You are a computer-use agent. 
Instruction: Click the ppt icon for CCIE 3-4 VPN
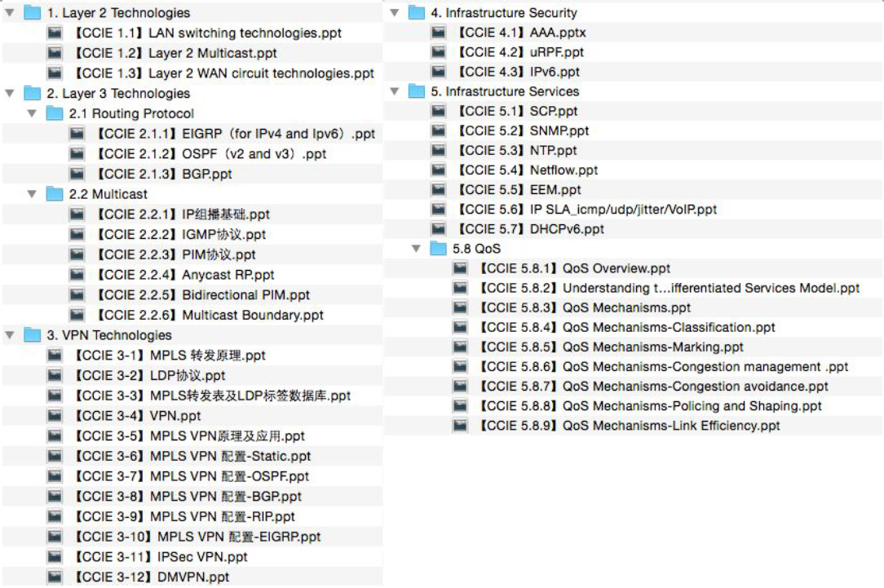pos(55,415)
